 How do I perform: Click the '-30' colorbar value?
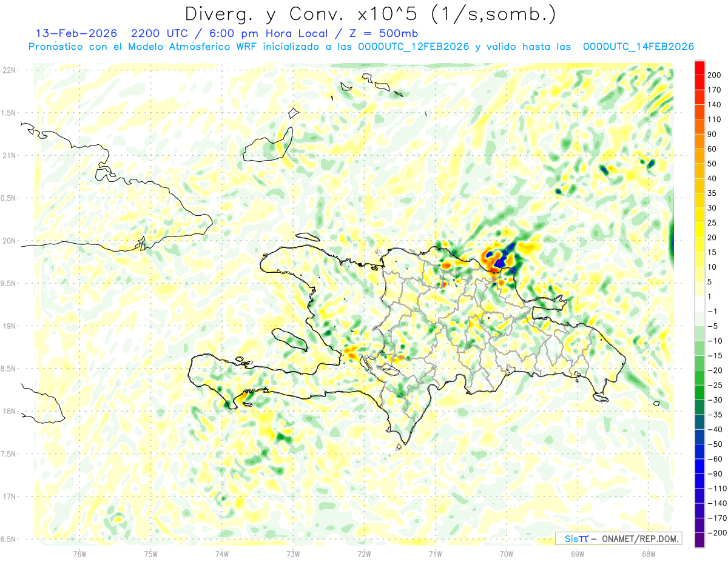pos(715,400)
